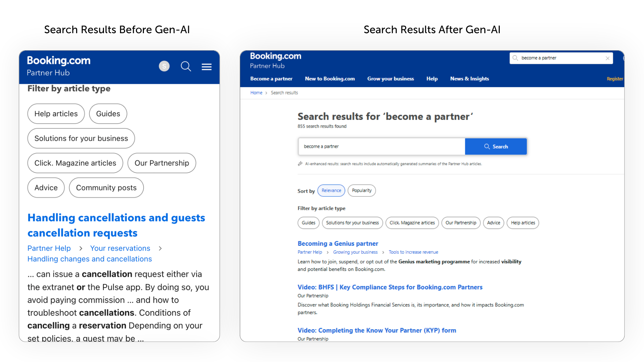Go to the Home breadcrumb link

[x=256, y=93]
